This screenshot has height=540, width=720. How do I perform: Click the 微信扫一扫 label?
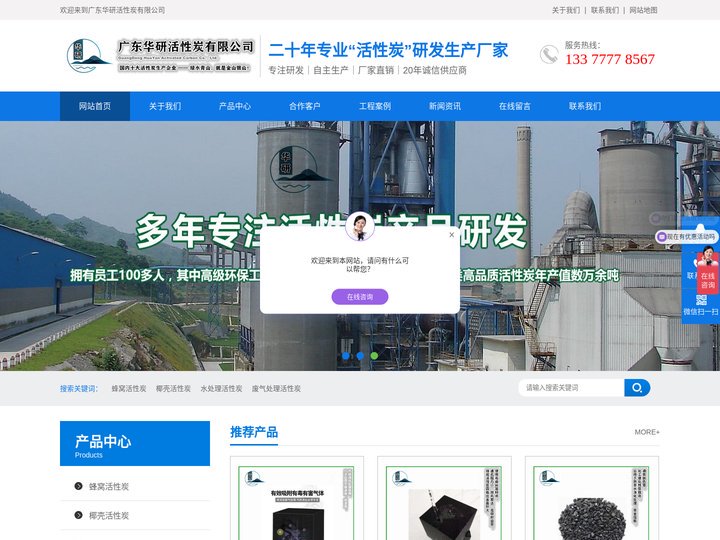(701, 312)
